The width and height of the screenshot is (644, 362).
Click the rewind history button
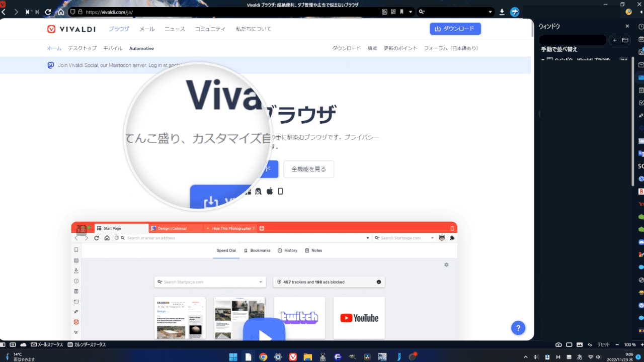coord(27,12)
